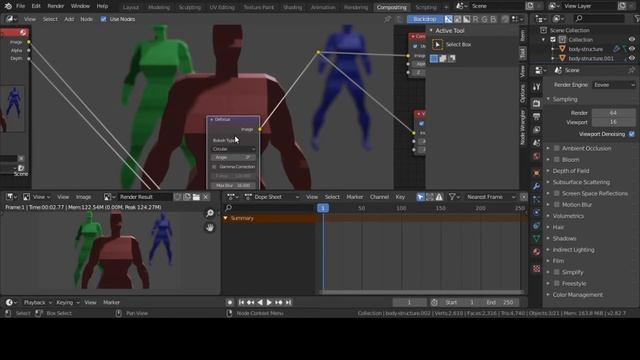This screenshot has height=360, width=640.
Task: Open the Bokeh Type Circular dropdown
Action: (x=234, y=149)
